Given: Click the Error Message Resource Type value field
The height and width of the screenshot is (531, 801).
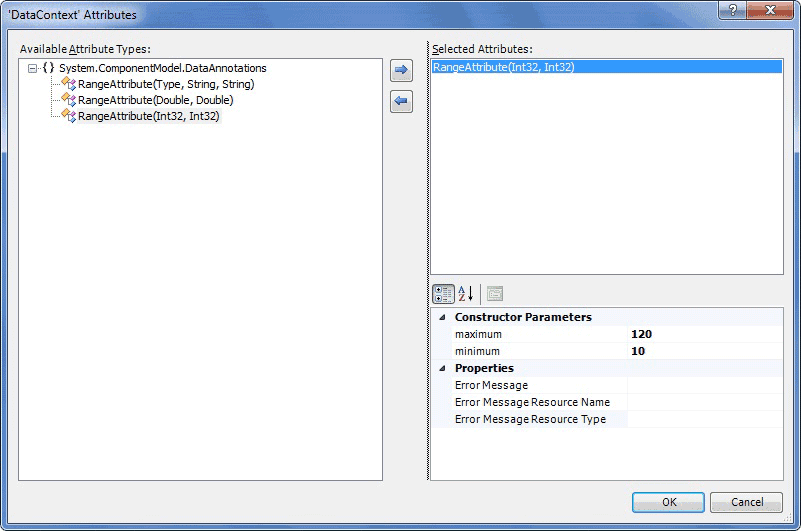Looking at the screenshot, I should tap(705, 419).
